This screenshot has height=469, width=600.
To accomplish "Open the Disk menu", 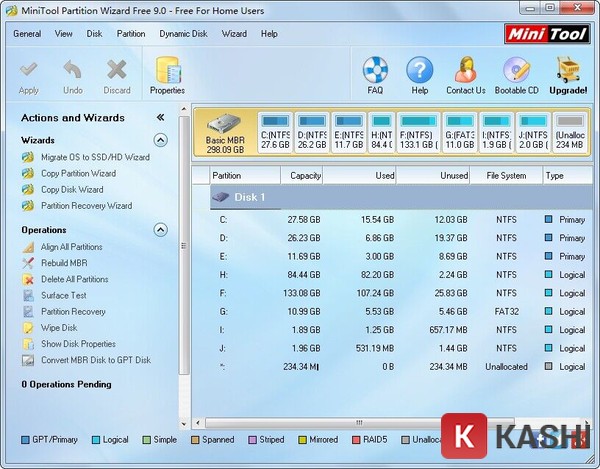I will (x=94, y=34).
